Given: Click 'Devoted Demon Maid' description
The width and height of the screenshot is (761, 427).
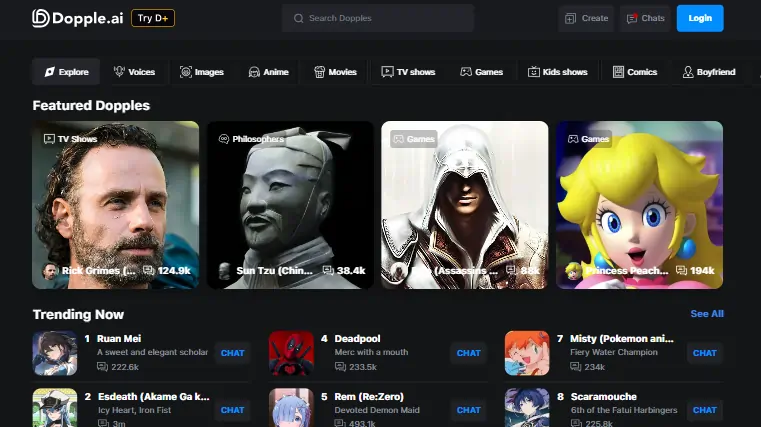Looking at the screenshot, I should [377, 410].
